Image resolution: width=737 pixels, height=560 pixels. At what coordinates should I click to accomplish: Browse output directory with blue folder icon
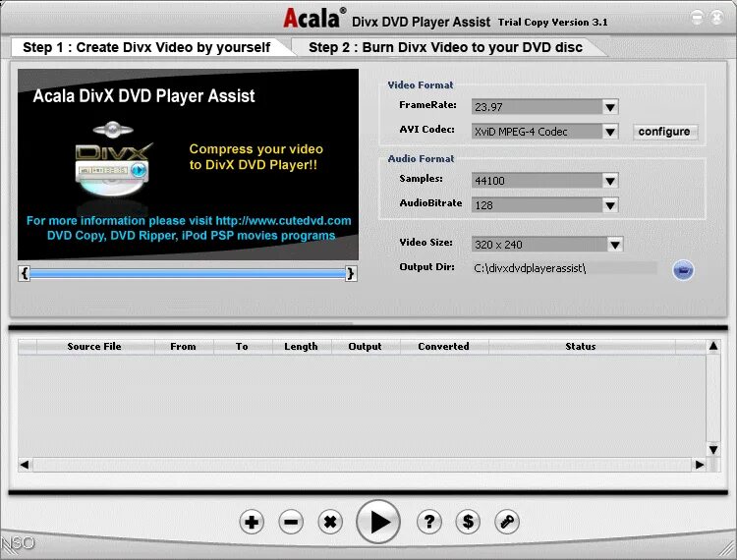pyautogui.click(x=683, y=270)
